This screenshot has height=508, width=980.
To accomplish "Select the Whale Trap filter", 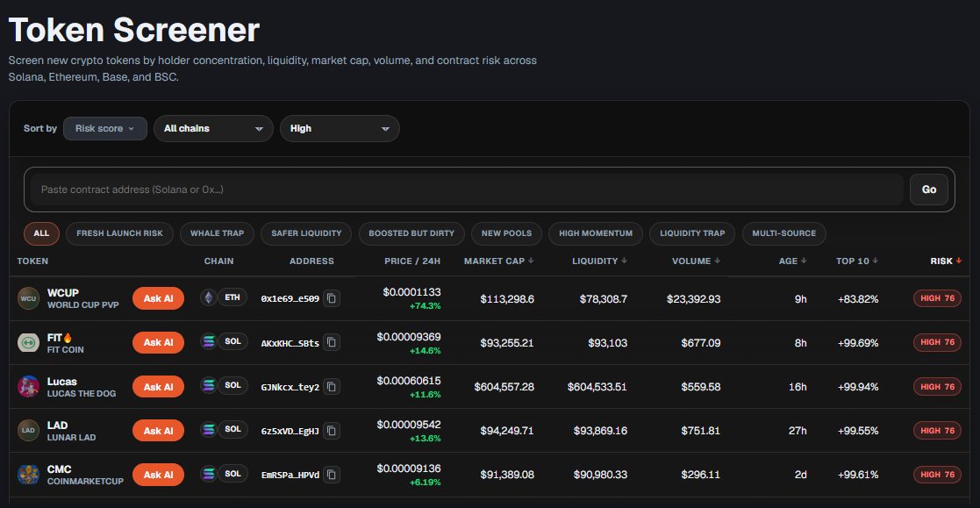I will point(217,233).
